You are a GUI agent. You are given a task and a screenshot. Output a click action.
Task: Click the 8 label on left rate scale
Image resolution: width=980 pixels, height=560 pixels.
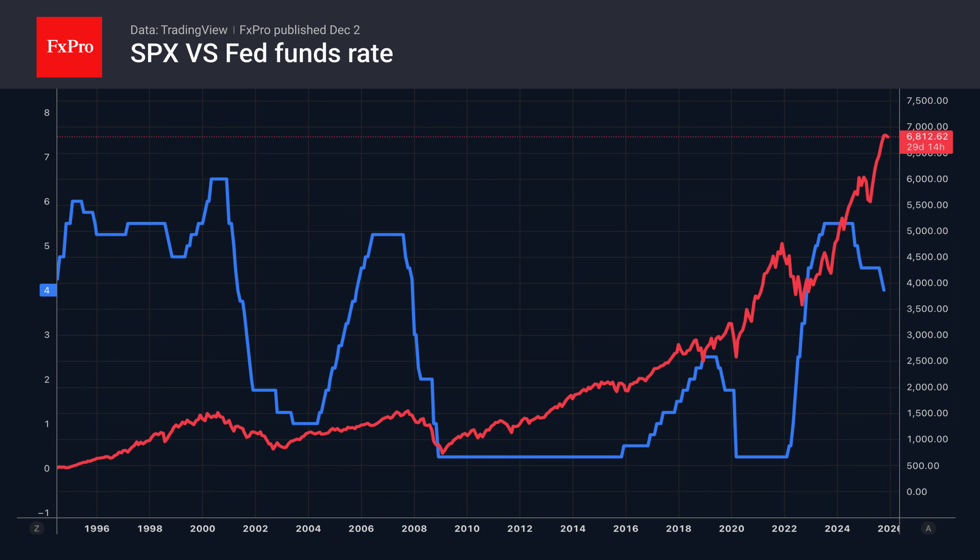point(47,112)
